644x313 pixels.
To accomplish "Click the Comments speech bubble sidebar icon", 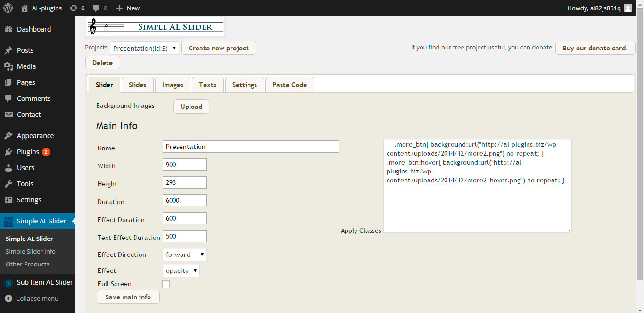I will point(8,99).
